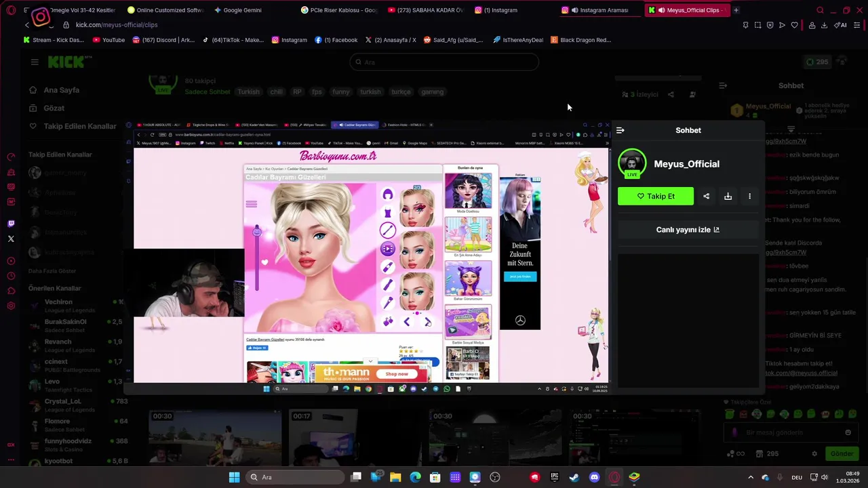868x488 pixels.
Task: Click the background chat collapse icon beside Sohbet
Action: point(723,85)
